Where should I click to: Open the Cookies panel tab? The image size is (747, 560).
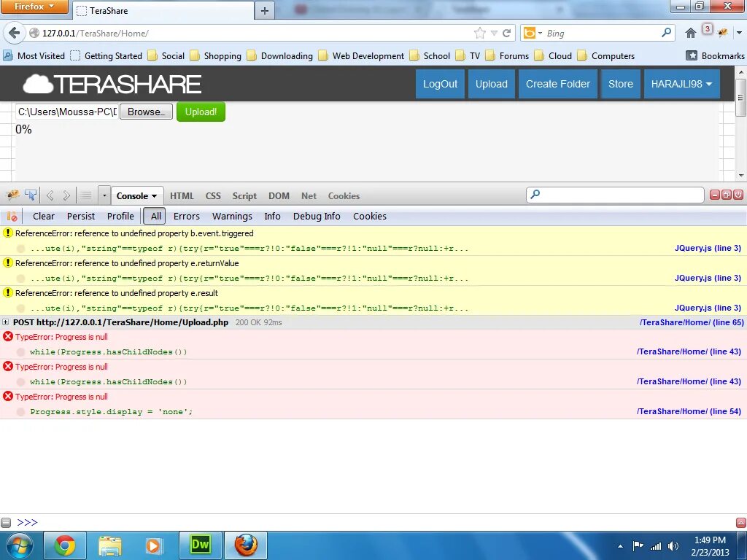[344, 195]
